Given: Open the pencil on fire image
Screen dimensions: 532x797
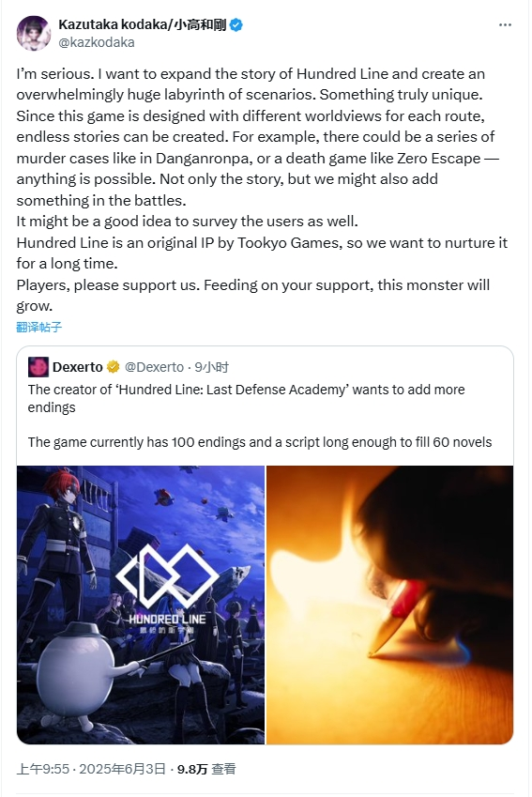Looking at the screenshot, I should point(389,605).
